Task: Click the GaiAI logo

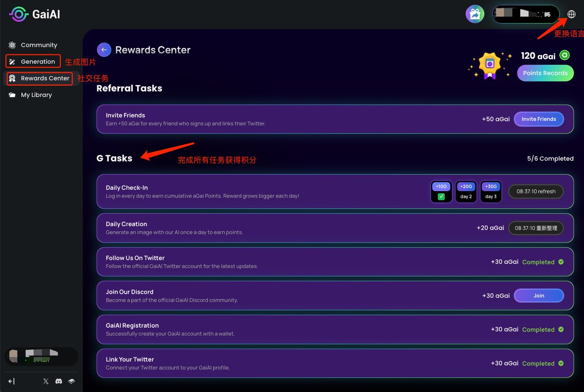Action: point(35,14)
